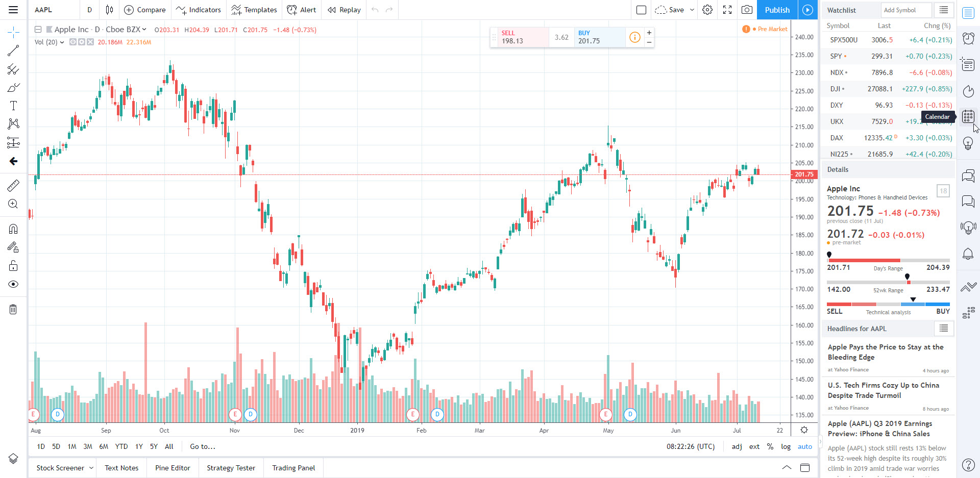Open the notifications bell icon

[x=968, y=254]
